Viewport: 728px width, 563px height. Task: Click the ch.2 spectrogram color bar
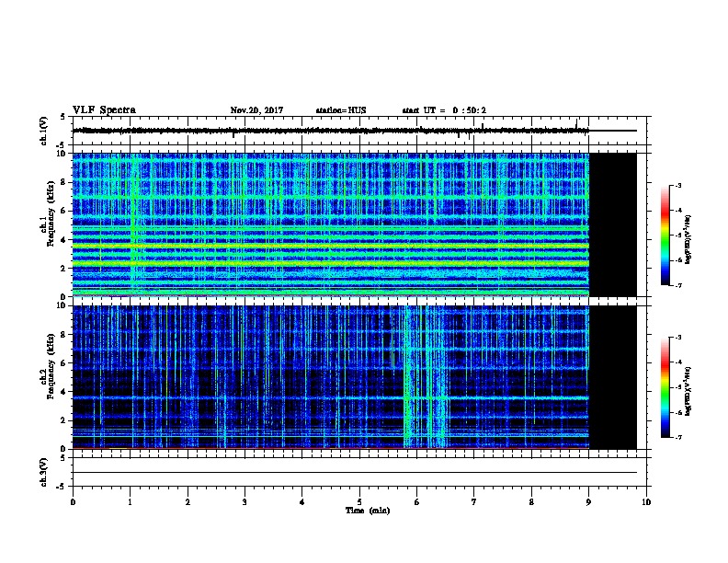coord(665,387)
